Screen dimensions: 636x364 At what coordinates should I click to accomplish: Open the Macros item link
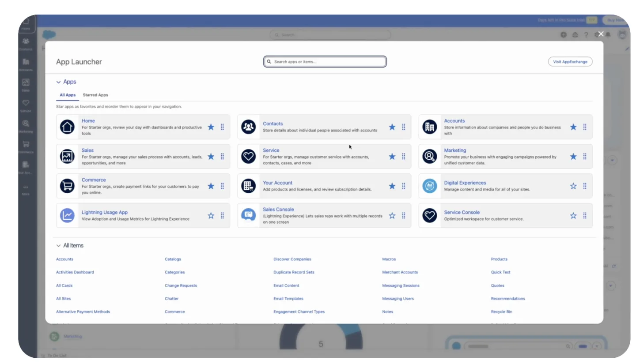click(389, 259)
